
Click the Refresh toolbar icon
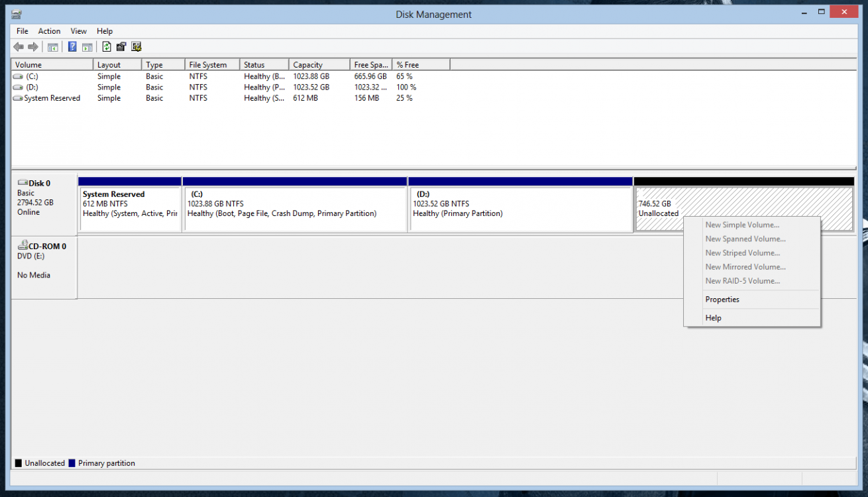click(x=106, y=47)
